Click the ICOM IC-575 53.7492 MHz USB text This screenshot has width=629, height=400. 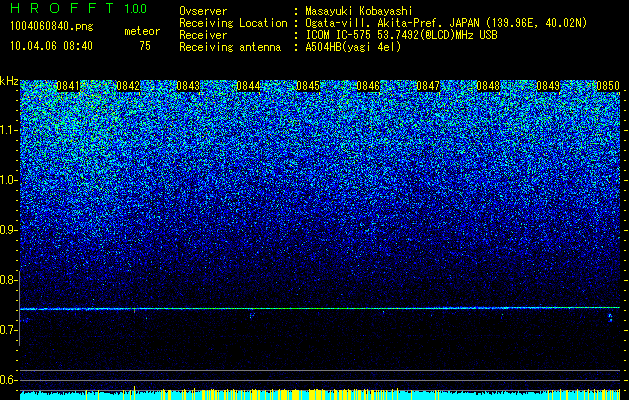click(401, 35)
